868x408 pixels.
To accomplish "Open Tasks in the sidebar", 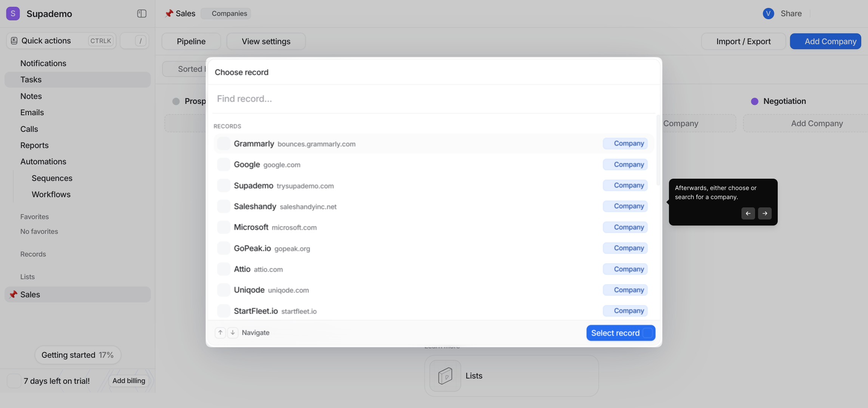I will pos(31,80).
